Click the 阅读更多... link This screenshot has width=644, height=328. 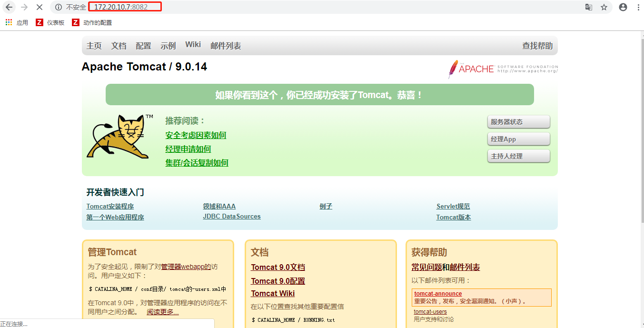(163, 312)
